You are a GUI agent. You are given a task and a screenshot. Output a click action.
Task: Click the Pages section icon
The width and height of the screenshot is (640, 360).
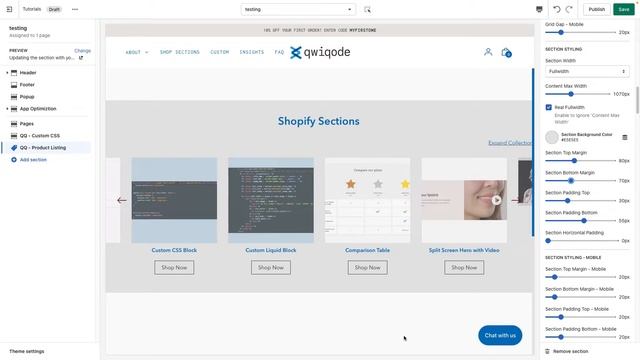[x=14, y=123]
